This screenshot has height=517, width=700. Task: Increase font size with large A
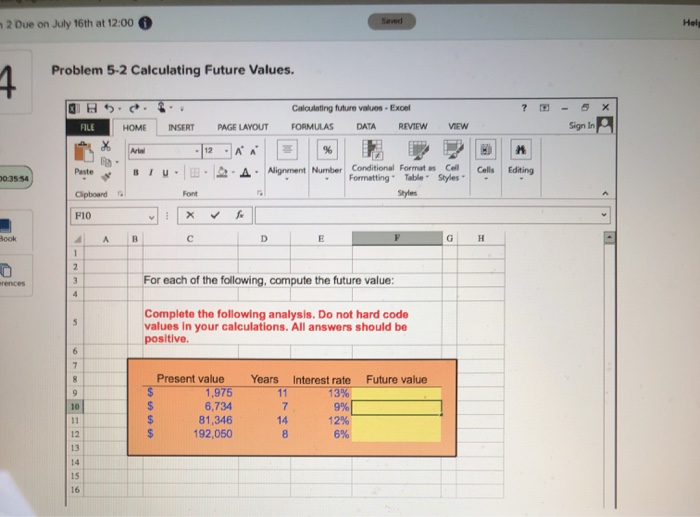239,151
